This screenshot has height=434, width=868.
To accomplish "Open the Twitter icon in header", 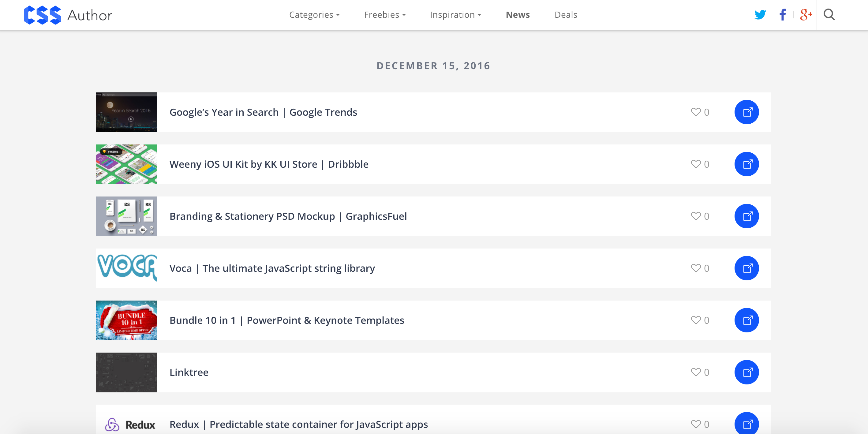I will [x=760, y=14].
